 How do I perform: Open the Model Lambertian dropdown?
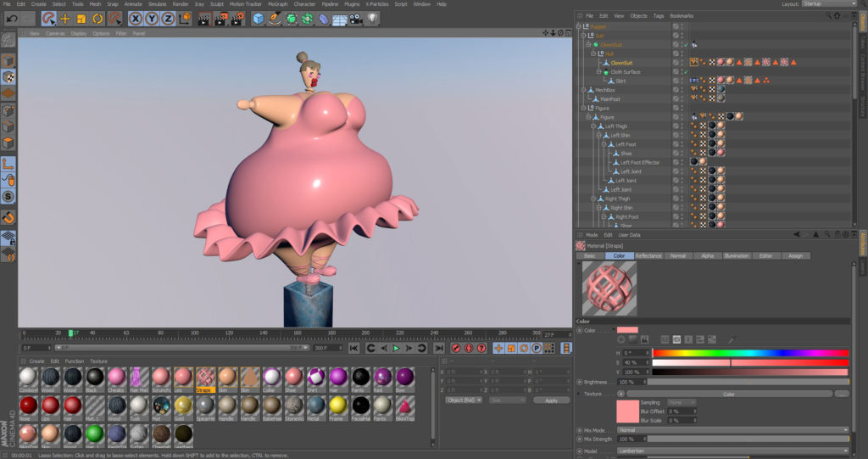733,451
